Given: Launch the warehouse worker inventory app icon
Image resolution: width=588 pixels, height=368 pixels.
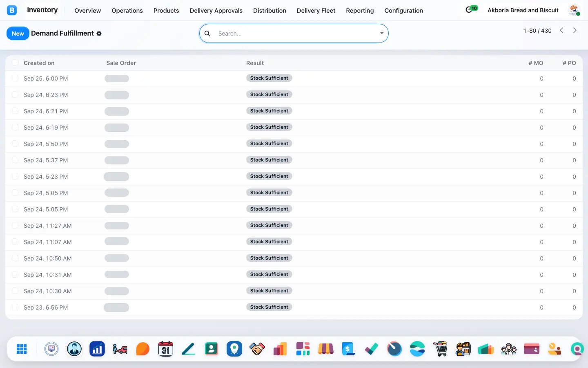Looking at the screenshot, I should [x=463, y=349].
